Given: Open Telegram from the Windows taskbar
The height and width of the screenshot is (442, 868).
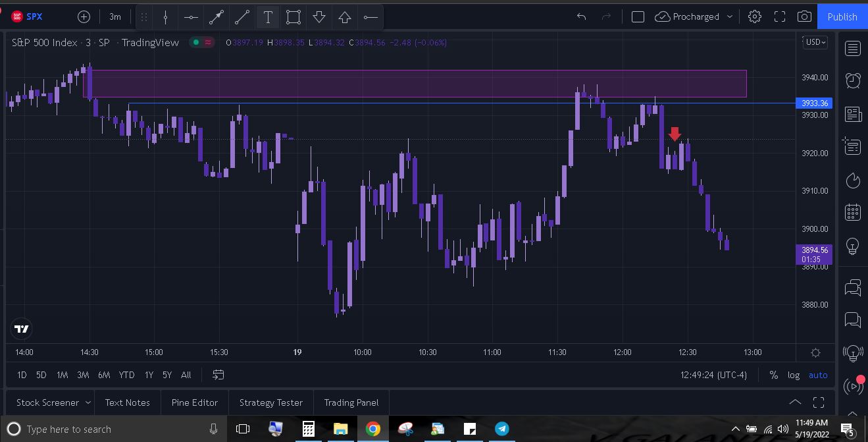Looking at the screenshot, I should [x=501, y=429].
